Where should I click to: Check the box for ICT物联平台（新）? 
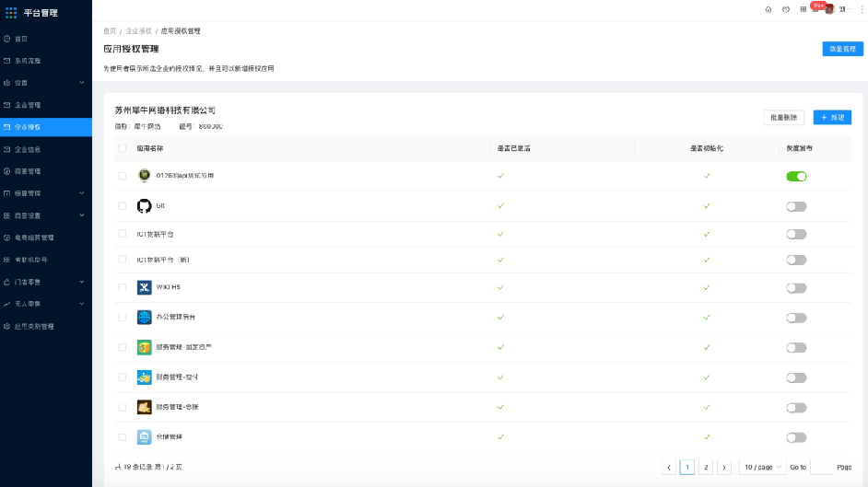point(123,260)
